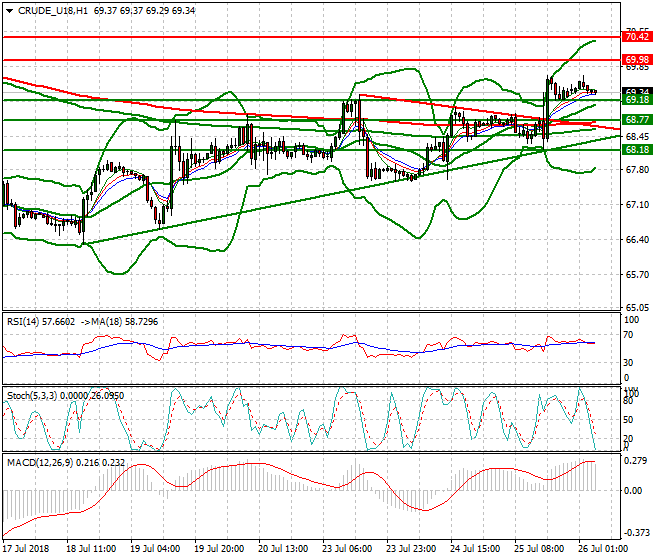The width and height of the screenshot is (660, 560).
Task: Click the RSI scale value 30
Action: click(x=628, y=363)
